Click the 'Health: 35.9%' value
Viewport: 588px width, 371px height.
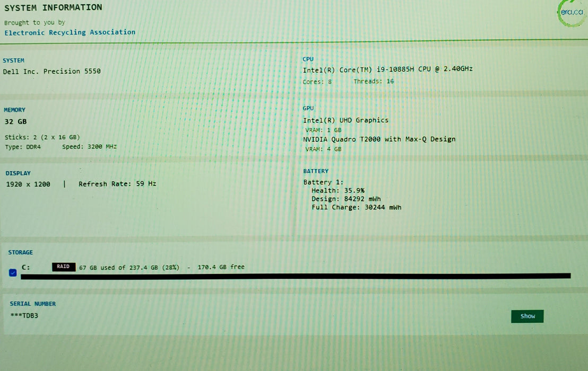click(338, 191)
